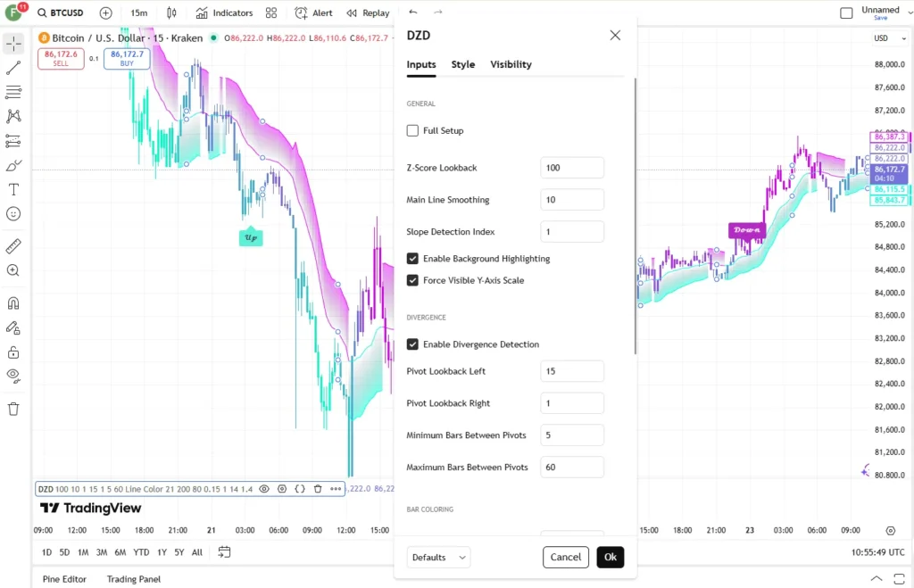Activate the zoom in tool
This screenshot has width=914, height=588.
(13, 270)
